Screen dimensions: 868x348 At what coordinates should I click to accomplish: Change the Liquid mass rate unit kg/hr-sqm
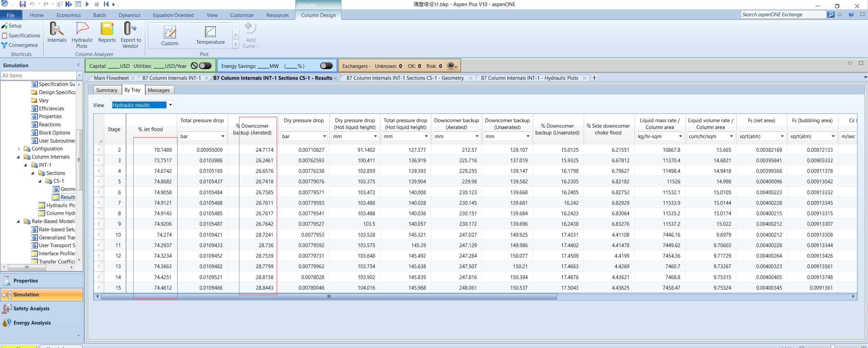[x=660, y=136]
